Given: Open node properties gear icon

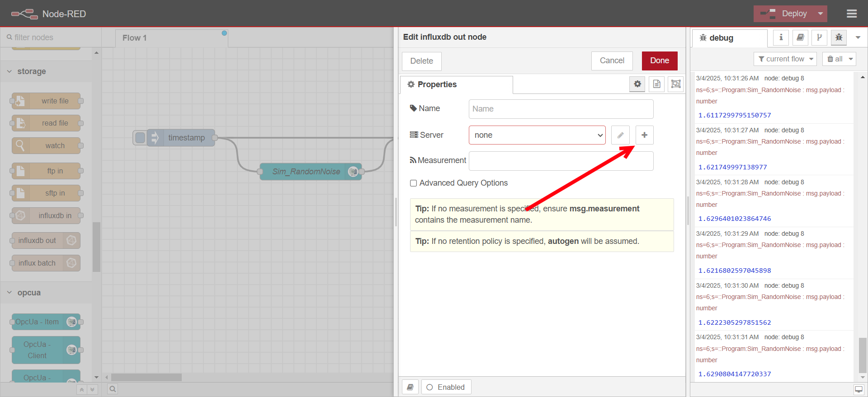Looking at the screenshot, I should pyautogui.click(x=637, y=84).
